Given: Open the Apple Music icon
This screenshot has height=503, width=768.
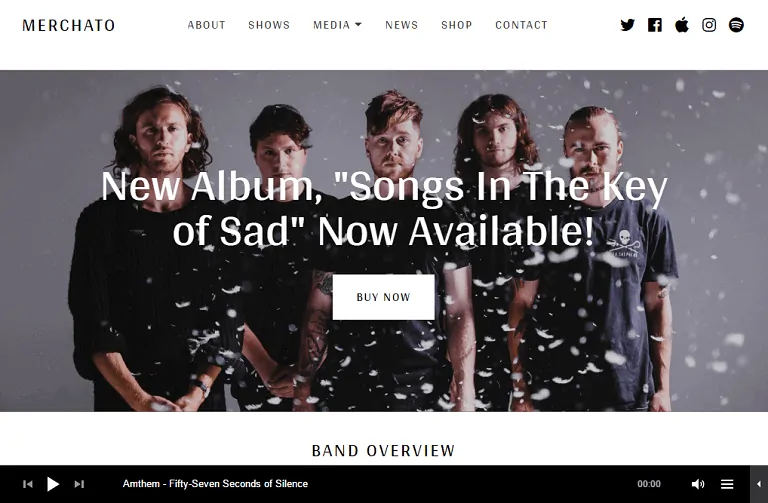Looking at the screenshot, I should tap(682, 24).
